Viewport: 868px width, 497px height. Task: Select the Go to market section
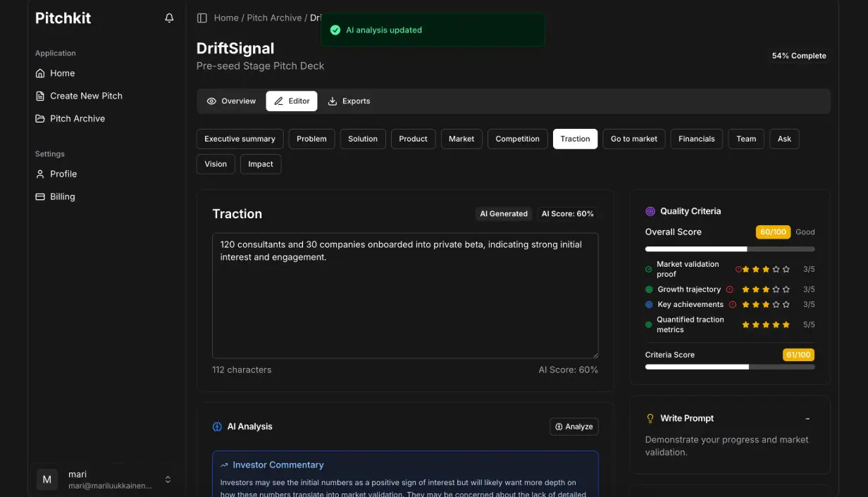click(634, 139)
